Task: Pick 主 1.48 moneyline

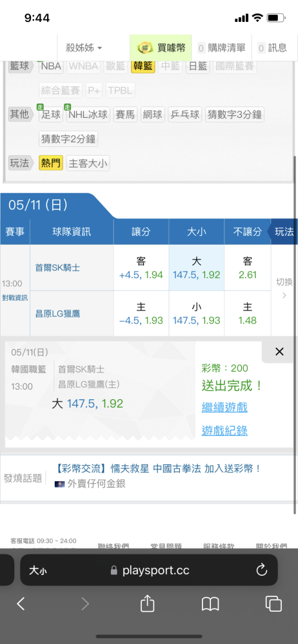Action: pyautogui.click(x=248, y=314)
